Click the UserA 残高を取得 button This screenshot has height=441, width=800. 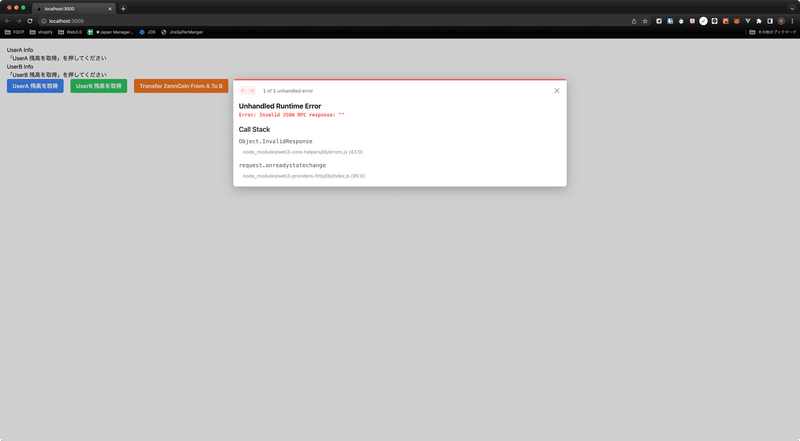(35, 86)
